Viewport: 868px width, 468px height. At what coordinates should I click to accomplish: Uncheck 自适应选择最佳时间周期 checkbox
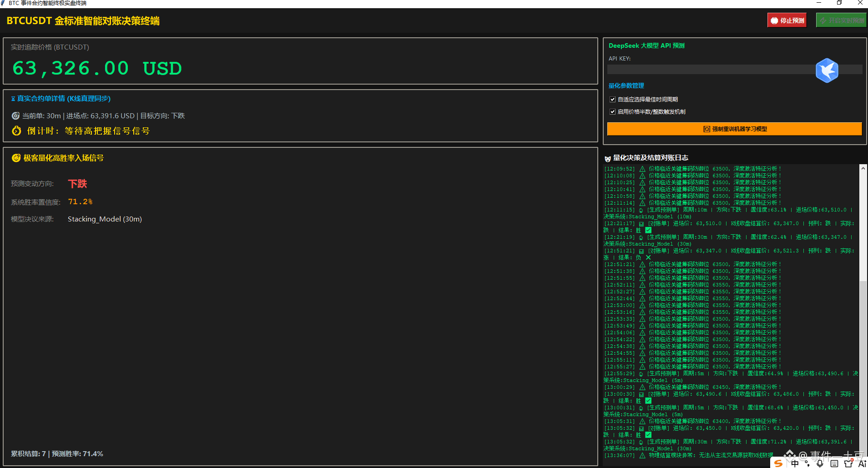[x=612, y=99]
